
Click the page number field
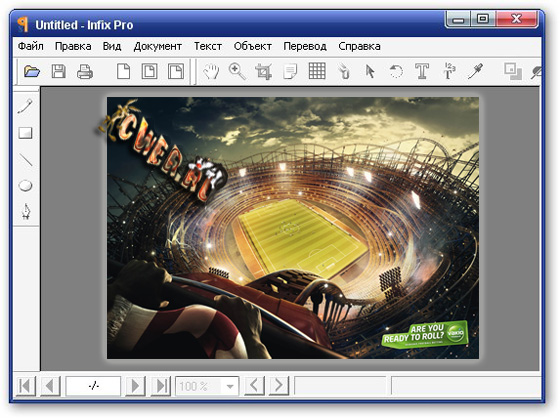93,386
